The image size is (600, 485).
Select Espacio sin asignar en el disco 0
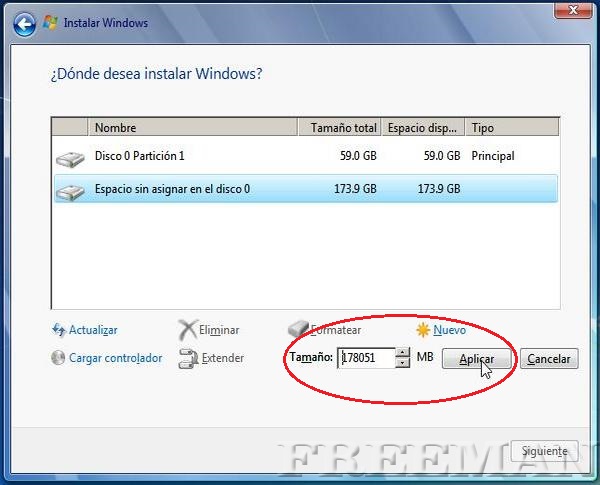(306, 189)
